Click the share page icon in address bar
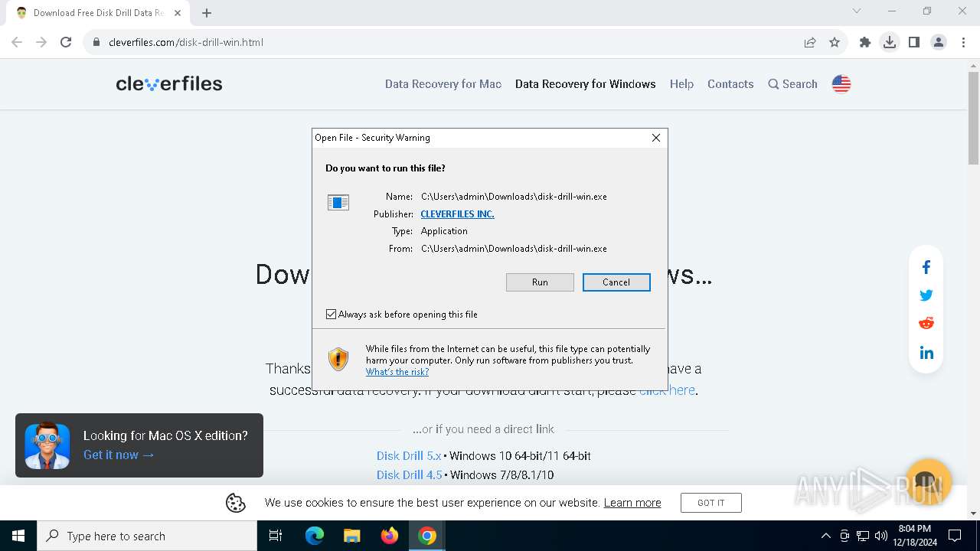The height and width of the screenshot is (551, 980). click(x=810, y=42)
